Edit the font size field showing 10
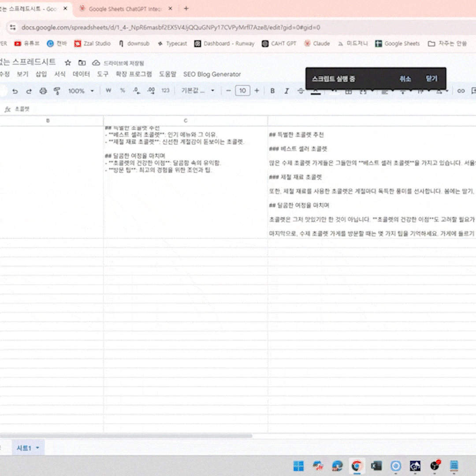 click(242, 90)
